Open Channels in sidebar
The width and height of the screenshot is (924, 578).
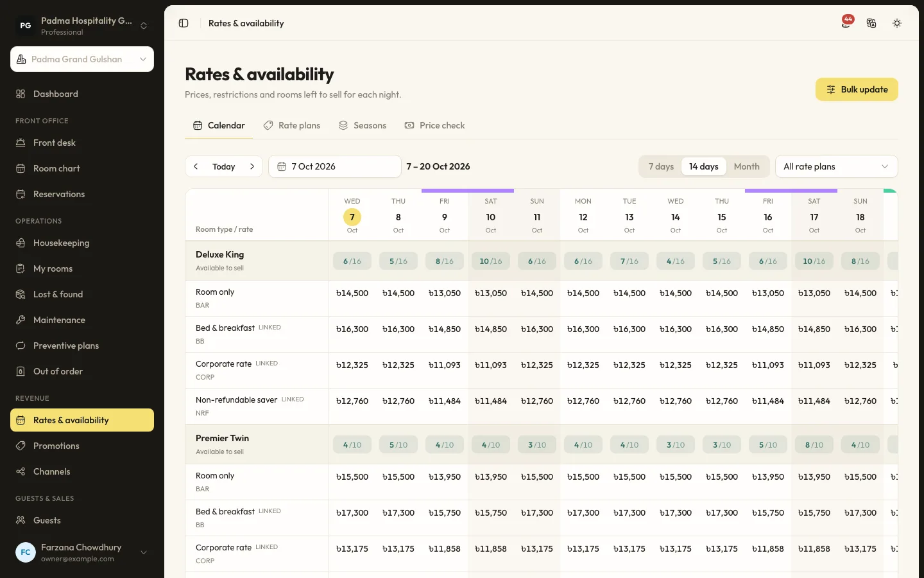(x=82, y=471)
